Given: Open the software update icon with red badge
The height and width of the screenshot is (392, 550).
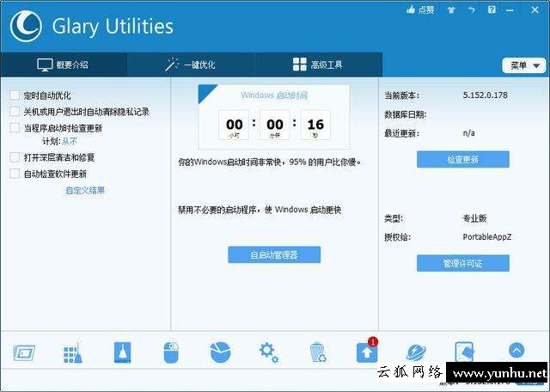Looking at the screenshot, I should (367, 351).
